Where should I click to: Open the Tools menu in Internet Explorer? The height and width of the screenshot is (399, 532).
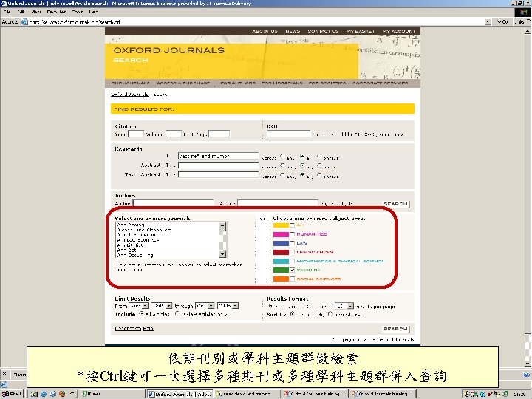click(78, 12)
